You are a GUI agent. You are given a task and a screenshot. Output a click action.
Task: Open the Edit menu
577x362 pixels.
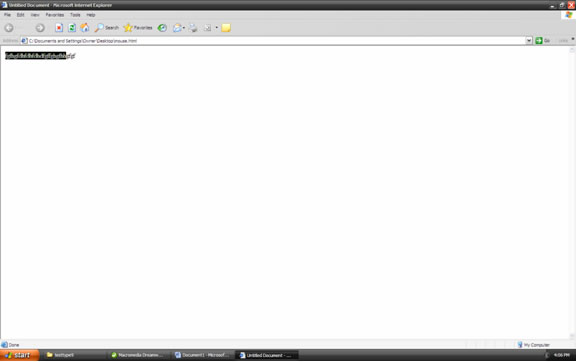click(x=21, y=15)
